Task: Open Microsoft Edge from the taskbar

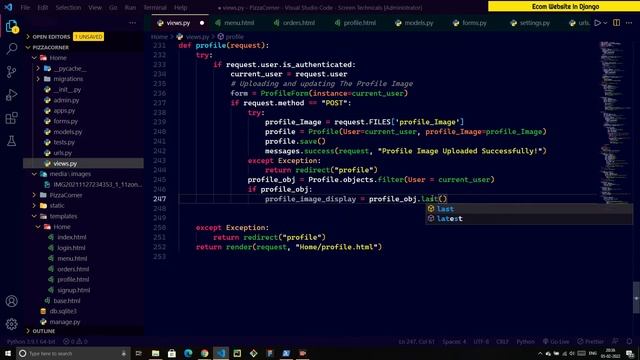Action: click(x=188, y=353)
